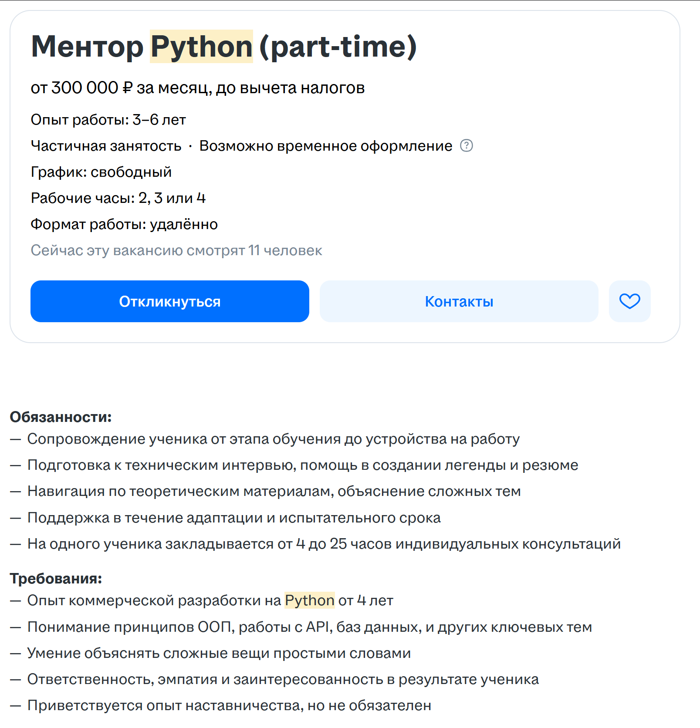Click Частичная занятость text
700x728 pixels.
click(x=106, y=146)
